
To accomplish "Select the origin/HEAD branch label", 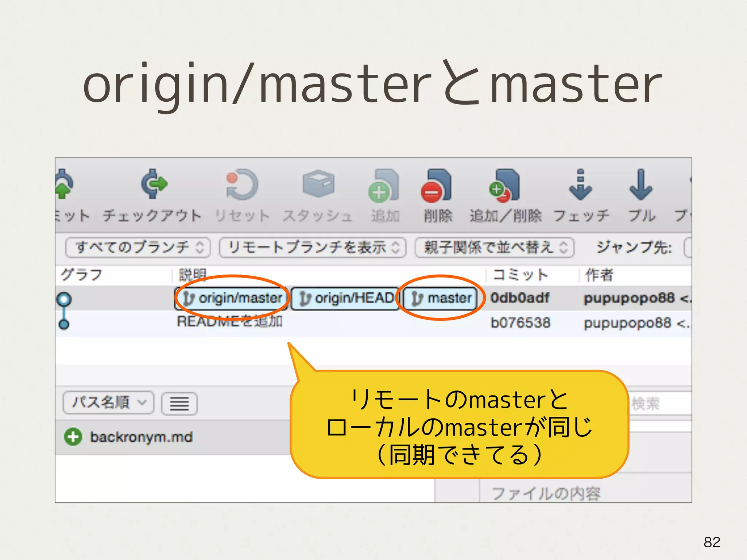I will click(345, 298).
